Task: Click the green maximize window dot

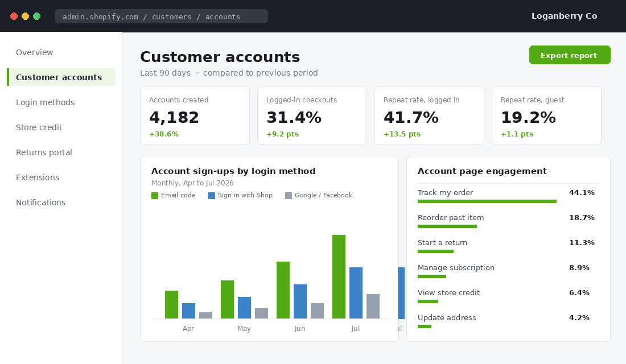Action: coord(37,16)
